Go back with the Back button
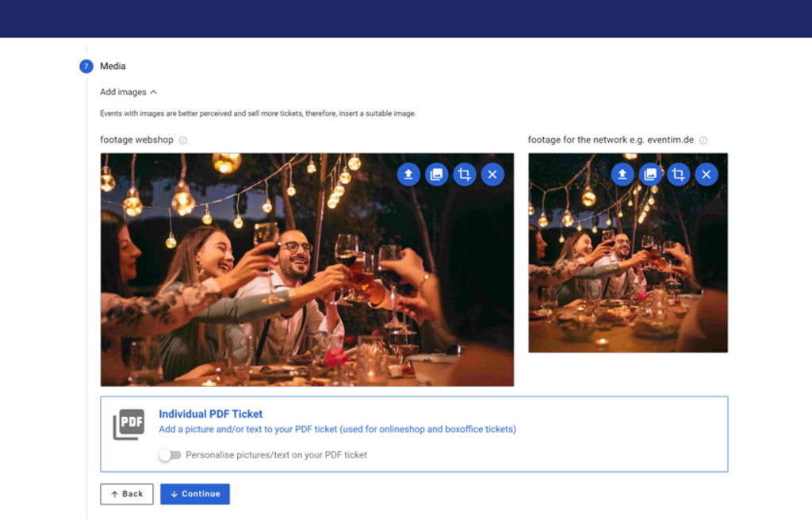This screenshot has height=525, width=812. [x=126, y=493]
